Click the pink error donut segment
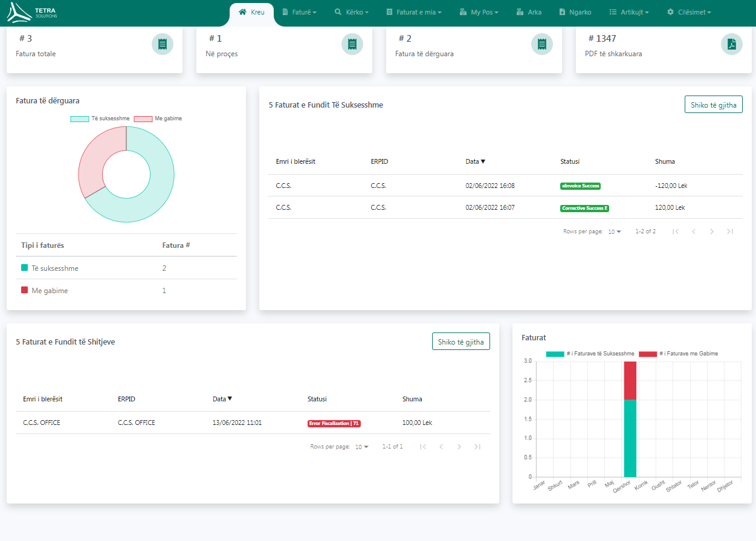This screenshot has width=756, height=541. tap(95, 157)
